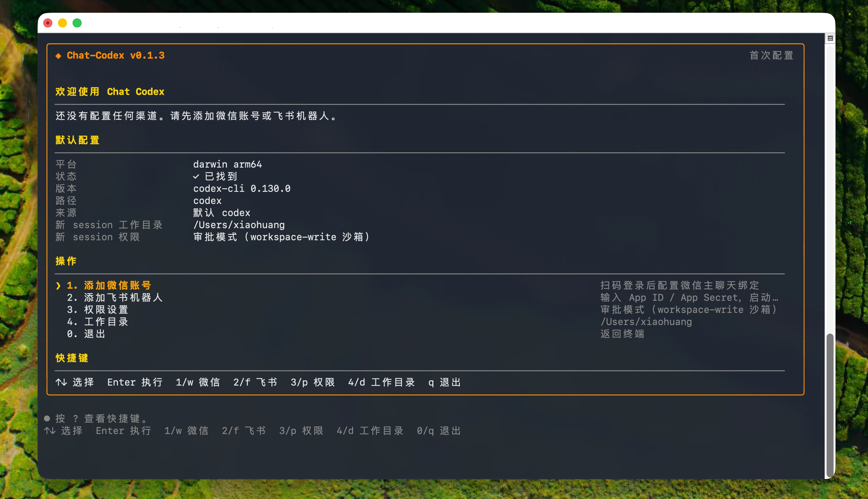This screenshot has height=499, width=868.
Task: Close the terminal window with red button
Action: pyautogui.click(x=48, y=23)
